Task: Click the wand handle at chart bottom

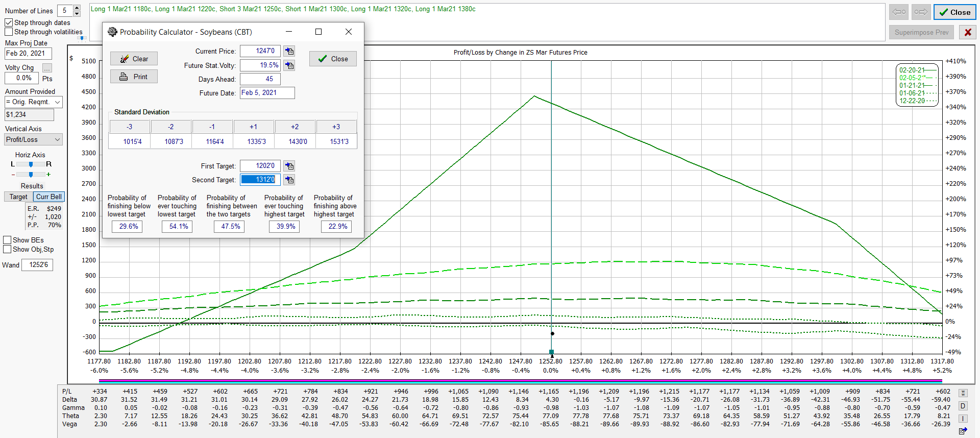Action: tap(551, 352)
